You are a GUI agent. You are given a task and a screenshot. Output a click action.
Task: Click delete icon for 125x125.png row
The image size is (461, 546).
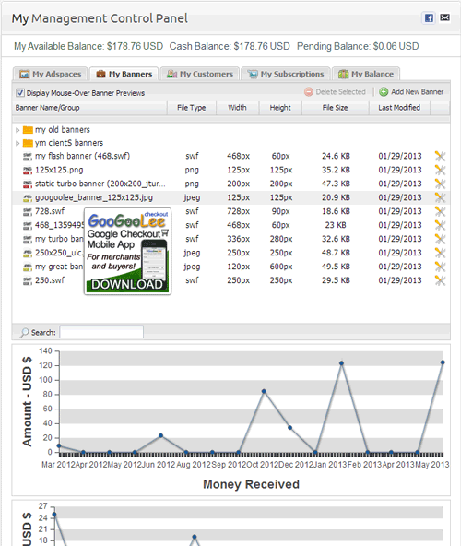[440, 170]
